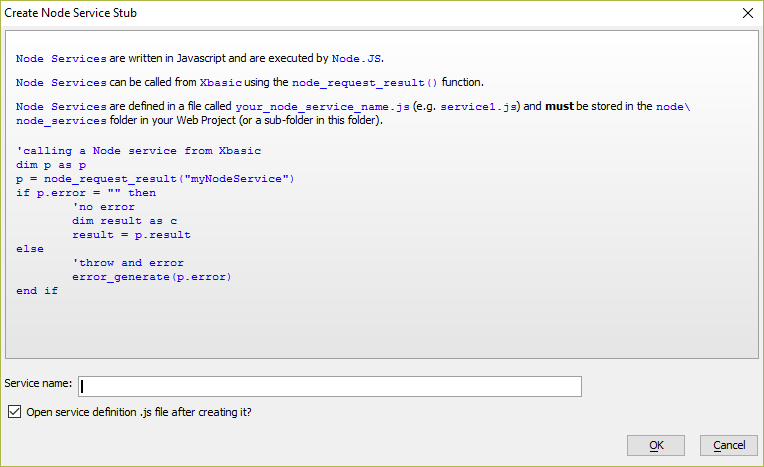
Task: Close the dialog using the X button
Action: coord(748,13)
